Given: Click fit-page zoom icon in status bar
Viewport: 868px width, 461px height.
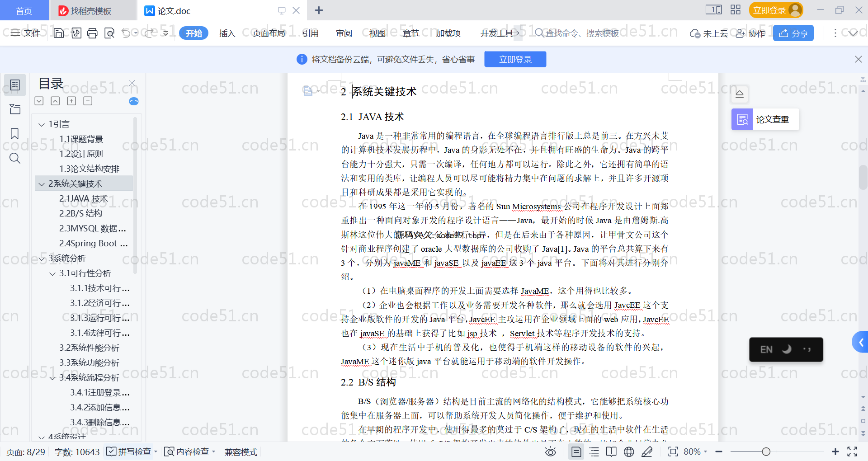Looking at the screenshot, I should tap(673, 452).
